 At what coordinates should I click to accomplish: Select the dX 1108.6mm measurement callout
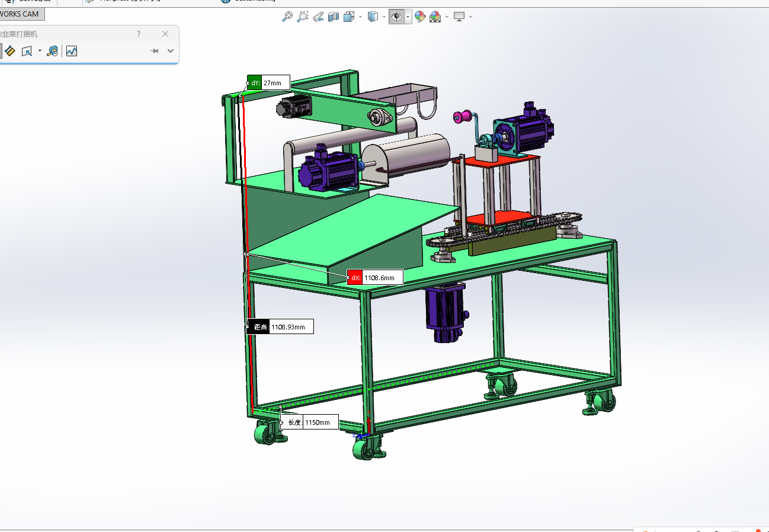pos(375,277)
